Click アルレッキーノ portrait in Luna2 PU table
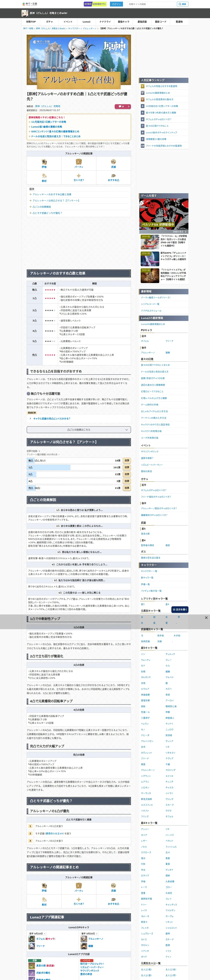The height and width of the screenshot is (980, 210). (84, 939)
